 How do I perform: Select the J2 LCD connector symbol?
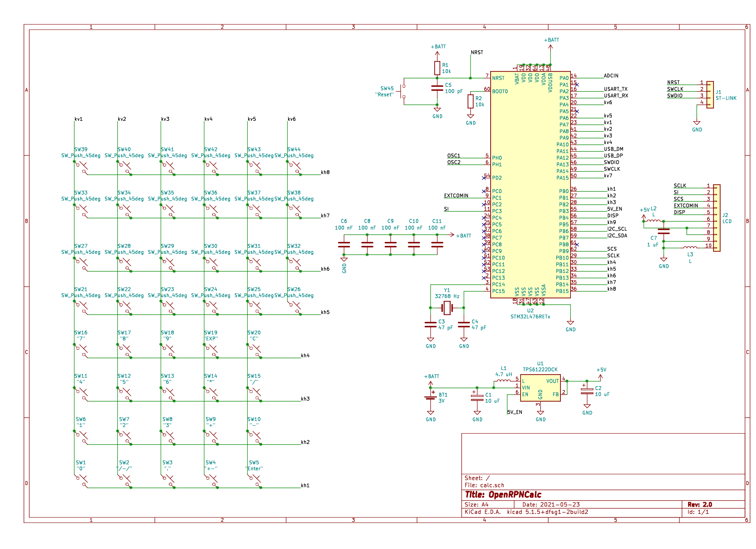coord(717,218)
